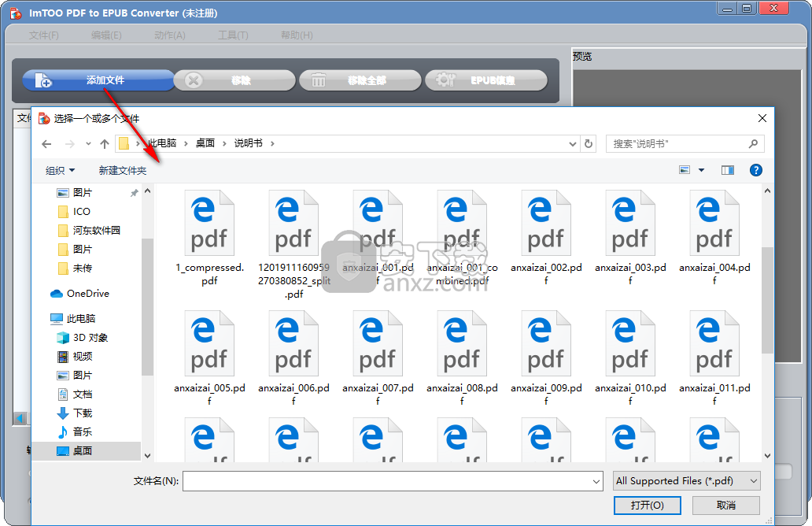Select file anxaizai_001_combined.pdf

coord(462,237)
